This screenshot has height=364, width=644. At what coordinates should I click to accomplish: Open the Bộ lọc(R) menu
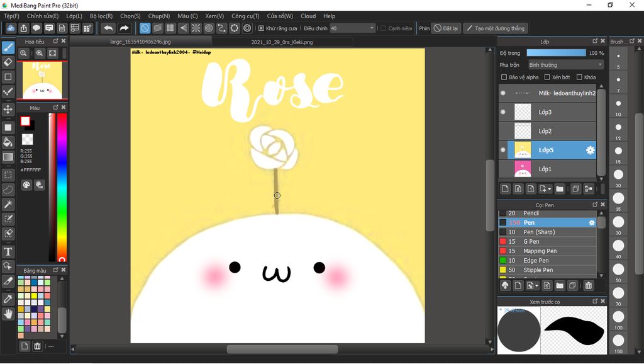click(101, 16)
